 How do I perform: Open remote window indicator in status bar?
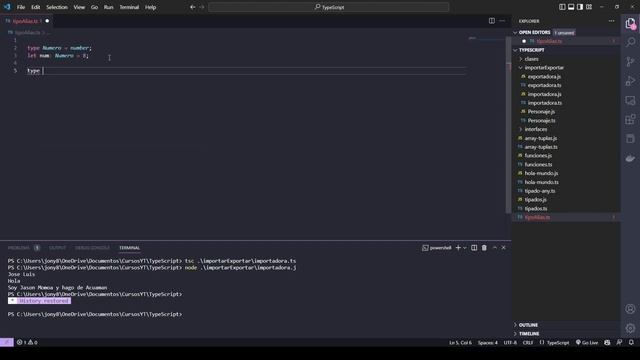7,342
